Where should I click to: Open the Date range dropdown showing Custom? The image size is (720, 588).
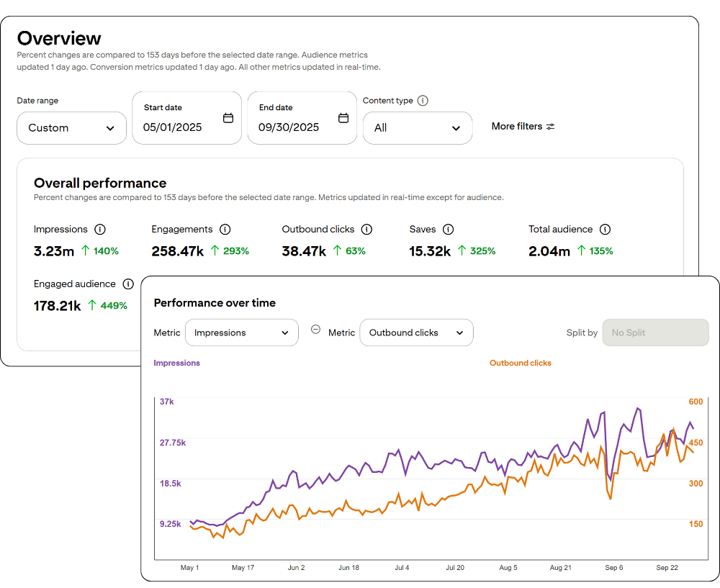[71, 127]
